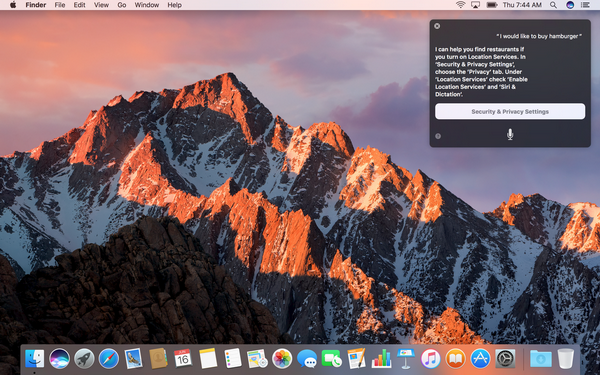Click the Siri microphone icon to speak
This screenshot has height=375, width=600.
click(x=510, y=134)
